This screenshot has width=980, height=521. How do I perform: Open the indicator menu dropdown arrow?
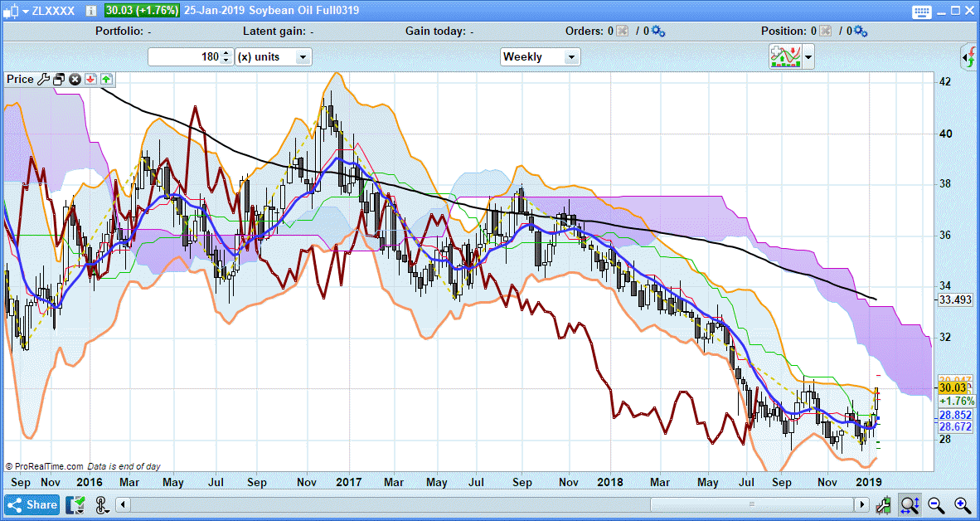[808, 57]
